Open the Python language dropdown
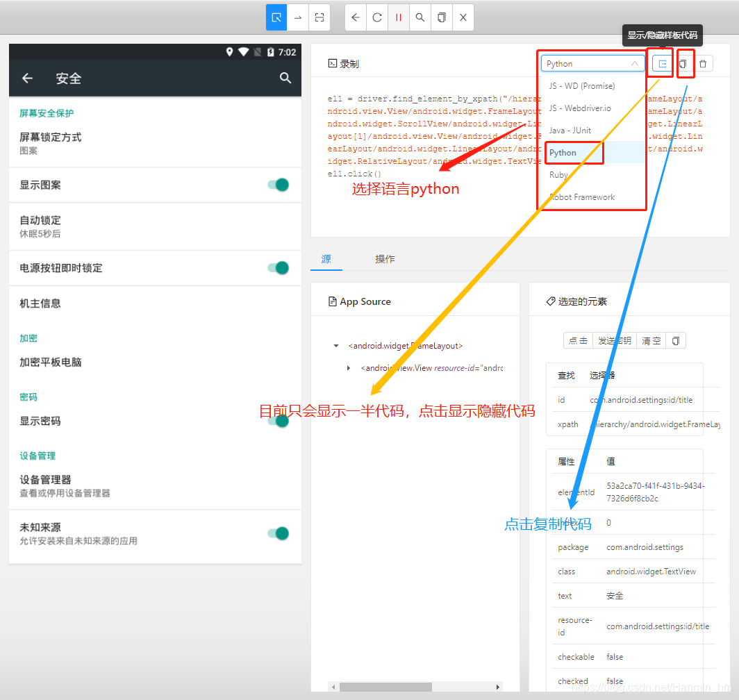Viewport: 739px width, 700px height. [592, 63]
